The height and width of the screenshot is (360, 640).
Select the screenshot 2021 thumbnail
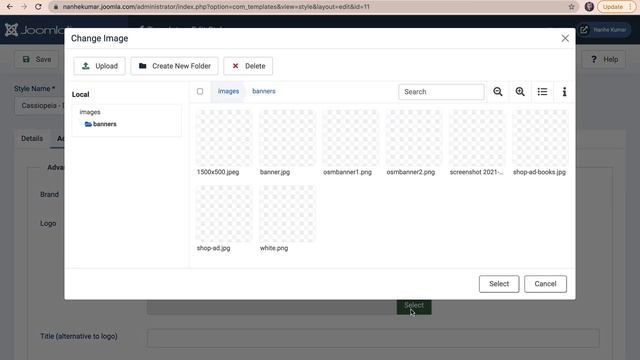(477, 138)
